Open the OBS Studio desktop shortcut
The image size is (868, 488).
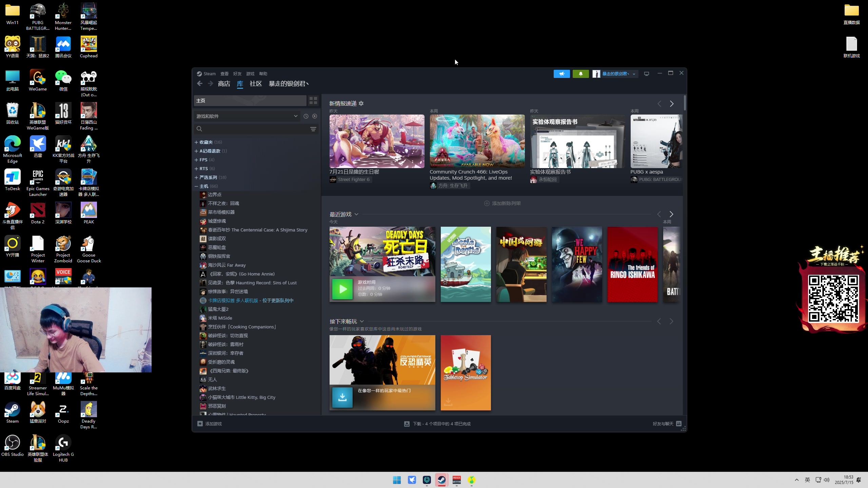(x=13, y=446)
